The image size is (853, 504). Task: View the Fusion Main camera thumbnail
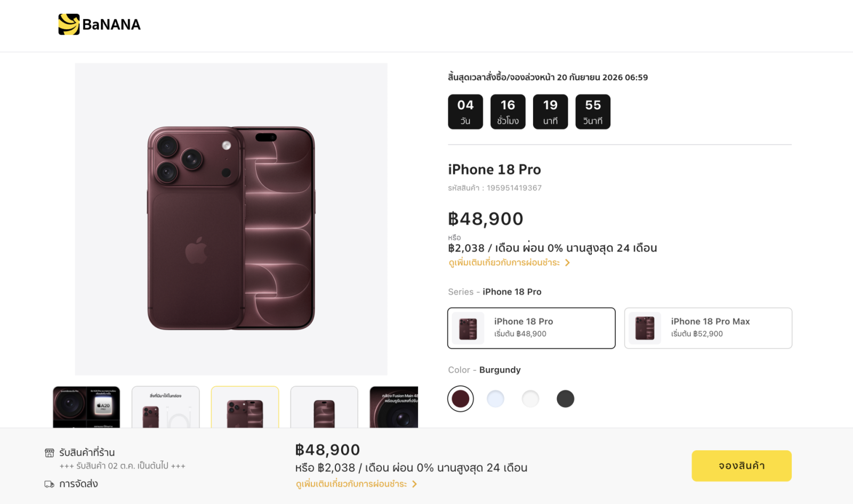tap(394, 407)
